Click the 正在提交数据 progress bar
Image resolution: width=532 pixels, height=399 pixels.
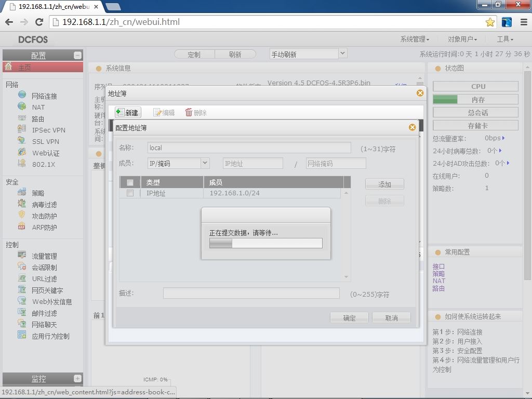(265, 243)
